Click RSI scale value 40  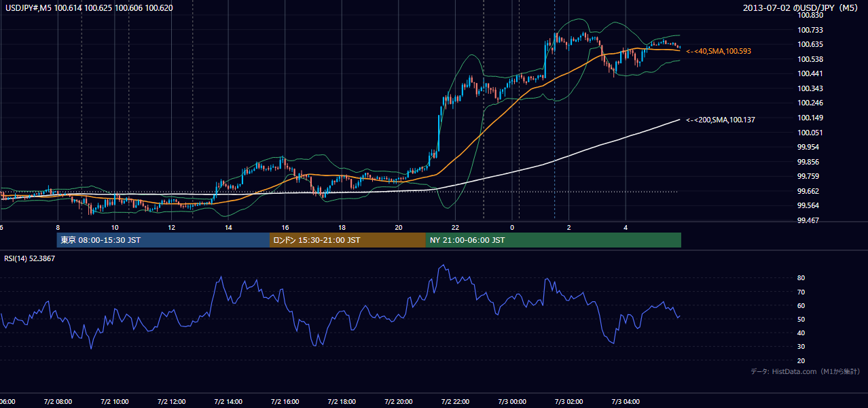(801, 333)
